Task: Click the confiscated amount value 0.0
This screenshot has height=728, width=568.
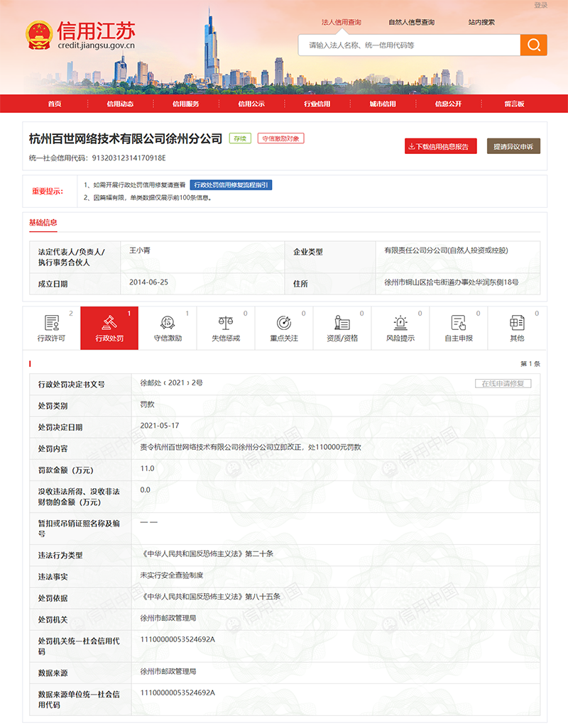Action: 146,490
